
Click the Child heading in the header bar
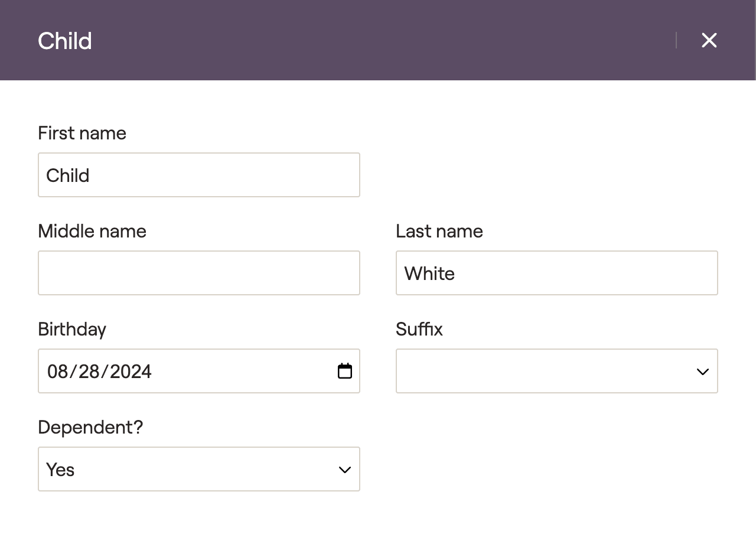click(65, 41)
